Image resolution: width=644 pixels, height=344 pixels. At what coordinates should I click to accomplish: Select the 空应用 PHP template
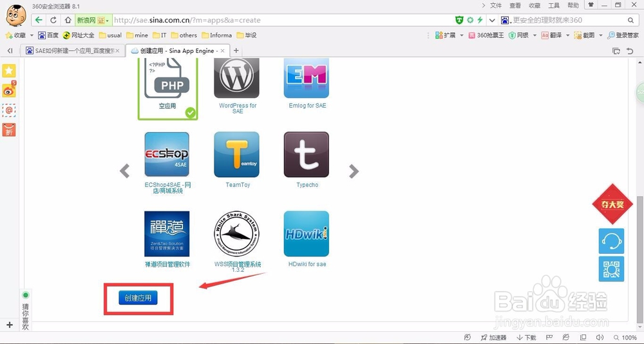click(x=167, y=88)
